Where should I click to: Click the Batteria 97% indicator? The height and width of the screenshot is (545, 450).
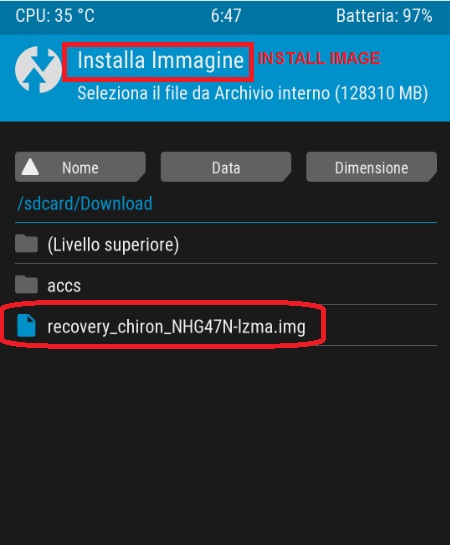384,16
